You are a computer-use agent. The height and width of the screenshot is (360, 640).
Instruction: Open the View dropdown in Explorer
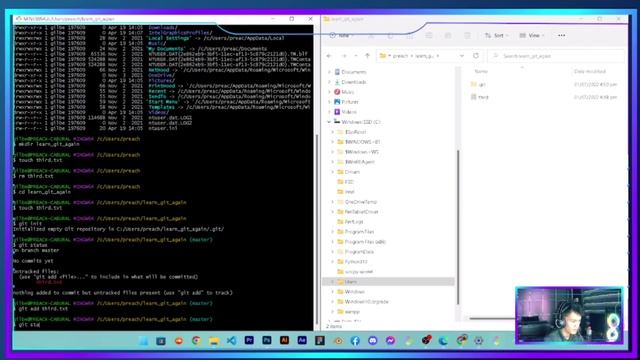[532, 36]
